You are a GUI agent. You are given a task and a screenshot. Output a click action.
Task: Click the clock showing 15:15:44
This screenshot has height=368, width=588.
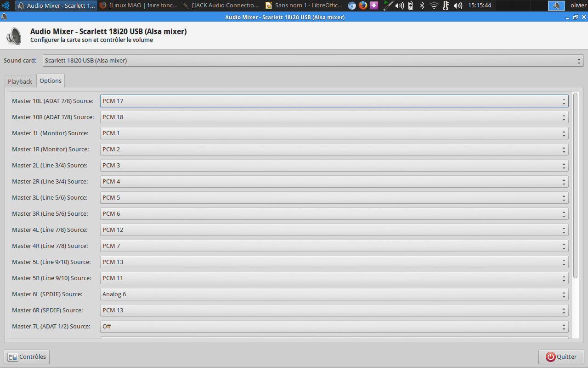pos(480,6)
